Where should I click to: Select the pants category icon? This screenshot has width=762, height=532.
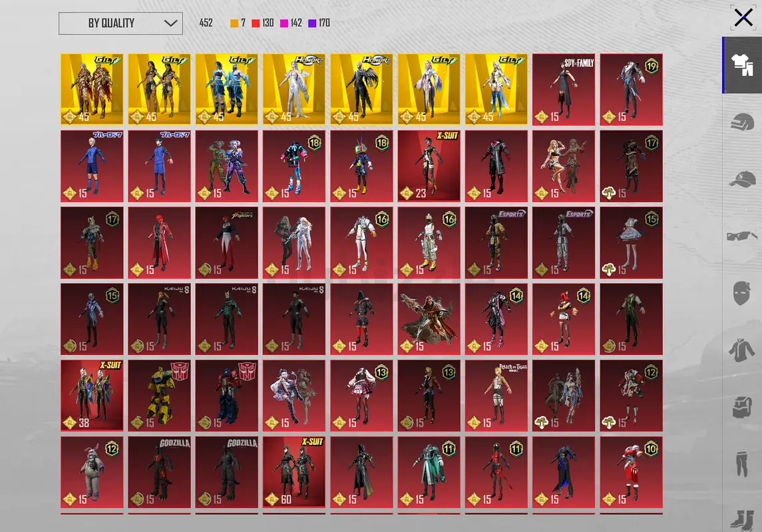741,464
